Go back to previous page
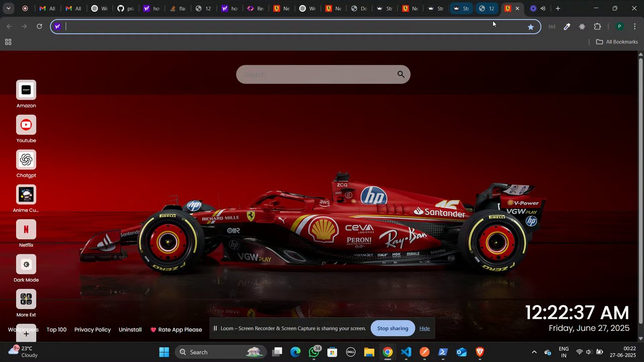Image resolution: width=644 pixels, height=362 pixels. (9, 26)
